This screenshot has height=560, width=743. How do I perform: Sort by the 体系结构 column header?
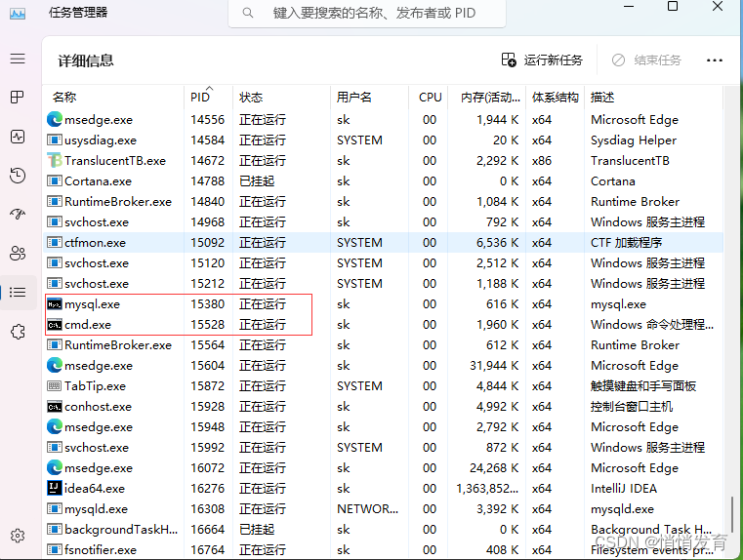[x=555, y=97]
